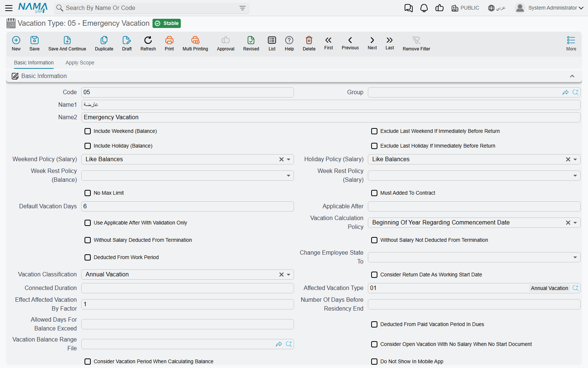Collapse the Basic Information section
Screen dimensions: 588x368
pos(572,76)
